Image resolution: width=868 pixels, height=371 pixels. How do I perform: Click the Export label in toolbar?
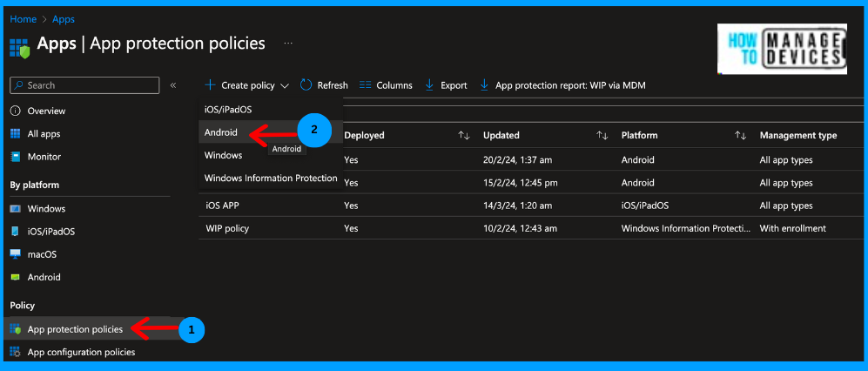pos(454,85)
